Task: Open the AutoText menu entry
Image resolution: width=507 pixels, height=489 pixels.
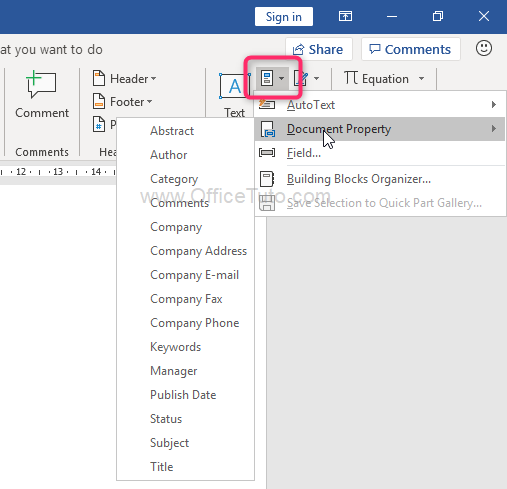Action: click(380, 105)
